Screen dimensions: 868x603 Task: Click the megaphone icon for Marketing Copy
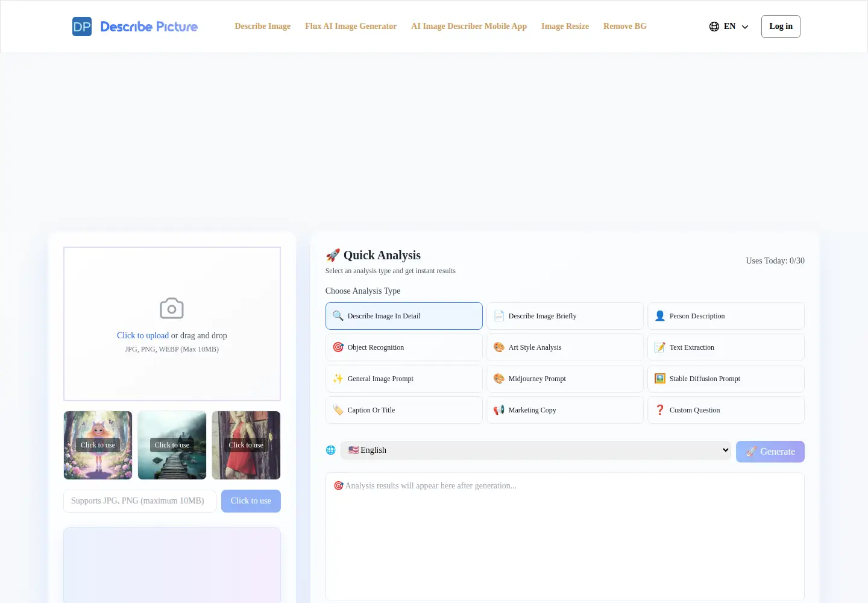point(499,410)
